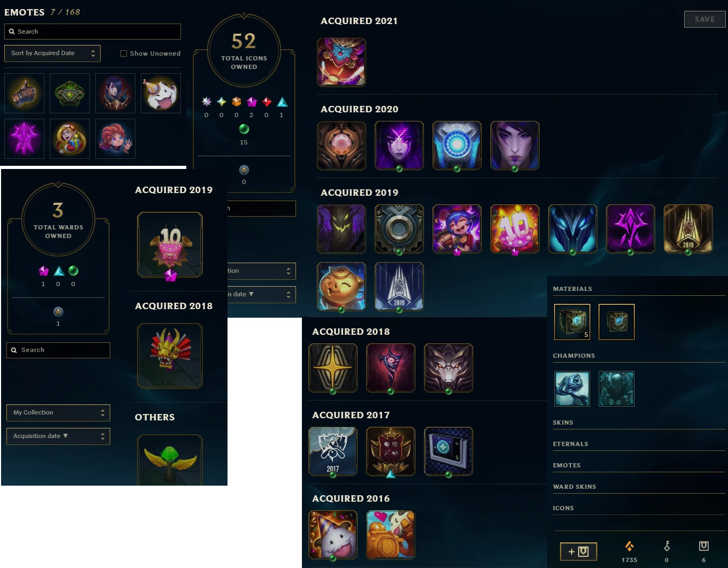
Task: Click the ward skins Search field
Action: [58, 350]
